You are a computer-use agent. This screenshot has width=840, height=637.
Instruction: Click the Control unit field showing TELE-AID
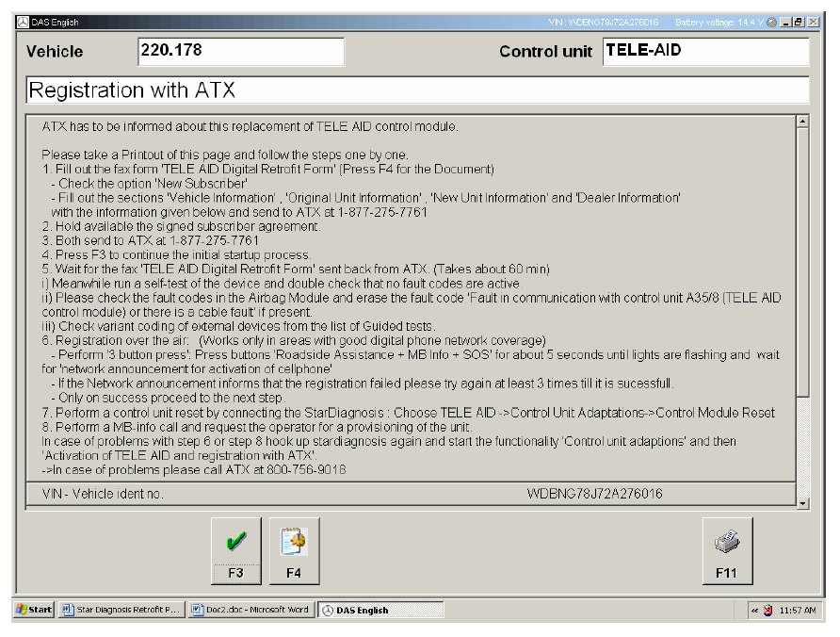click(704, 51)
